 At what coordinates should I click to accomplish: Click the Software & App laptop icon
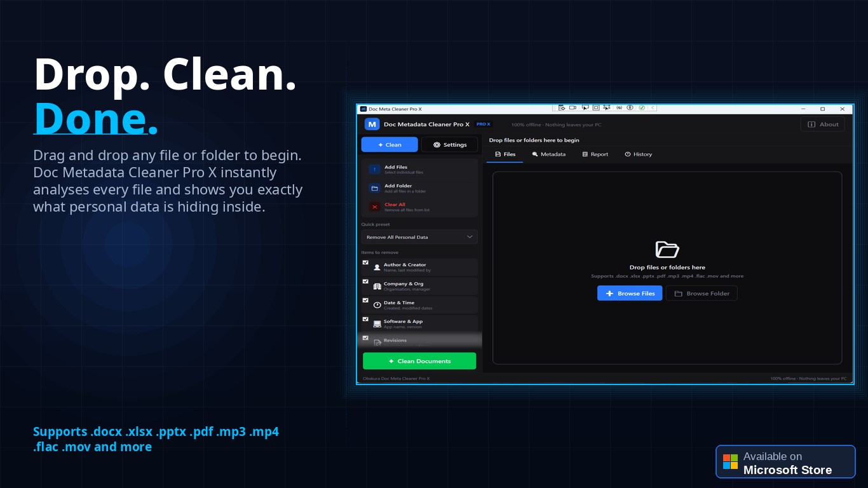(x=377, y=324)
